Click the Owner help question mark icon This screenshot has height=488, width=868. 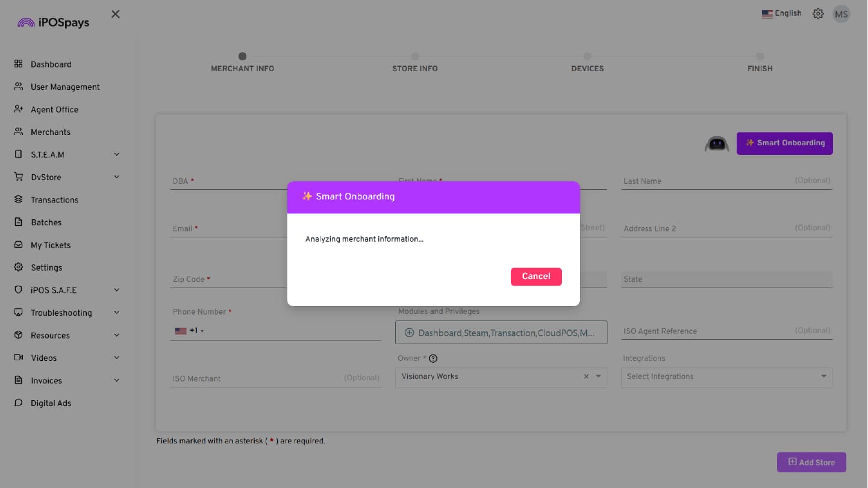click(432, 358)
